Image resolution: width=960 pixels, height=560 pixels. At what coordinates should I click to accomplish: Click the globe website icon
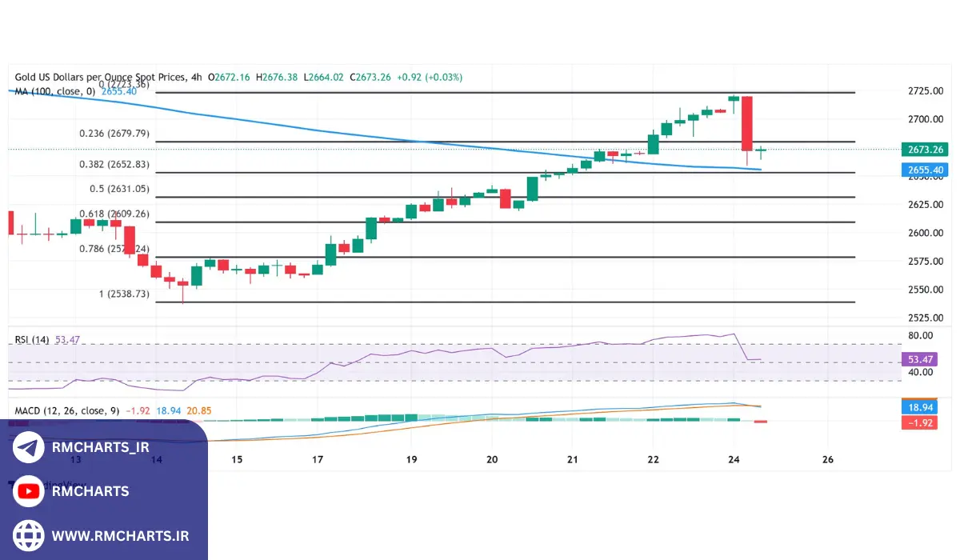tap(29, 535)
